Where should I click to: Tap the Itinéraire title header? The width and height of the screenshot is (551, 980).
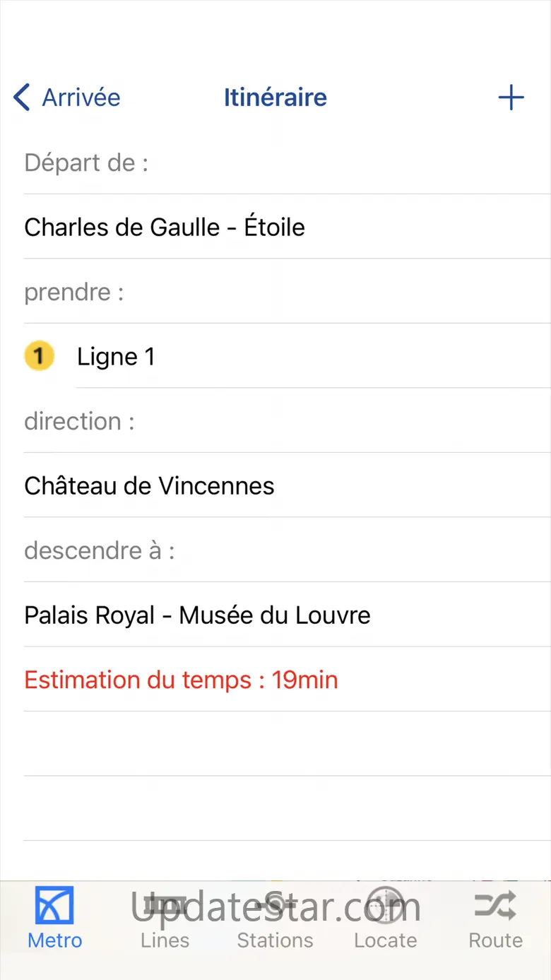point(275,98)
